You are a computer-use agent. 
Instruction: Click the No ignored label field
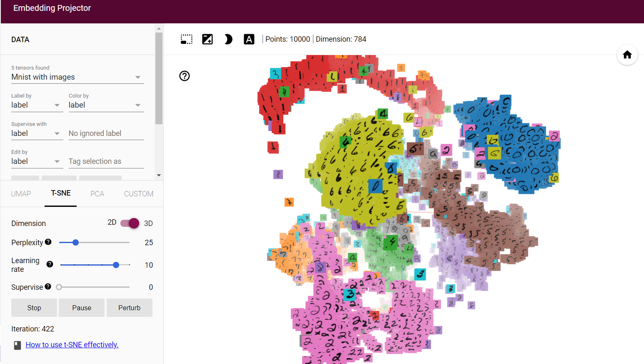coord(106,133)
